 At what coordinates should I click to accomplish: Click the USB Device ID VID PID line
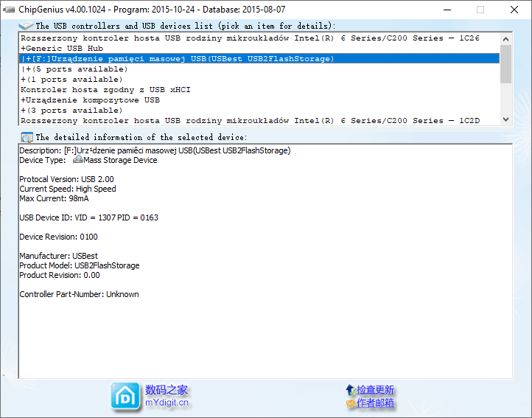pyautogui.click(x=89, y=217)
